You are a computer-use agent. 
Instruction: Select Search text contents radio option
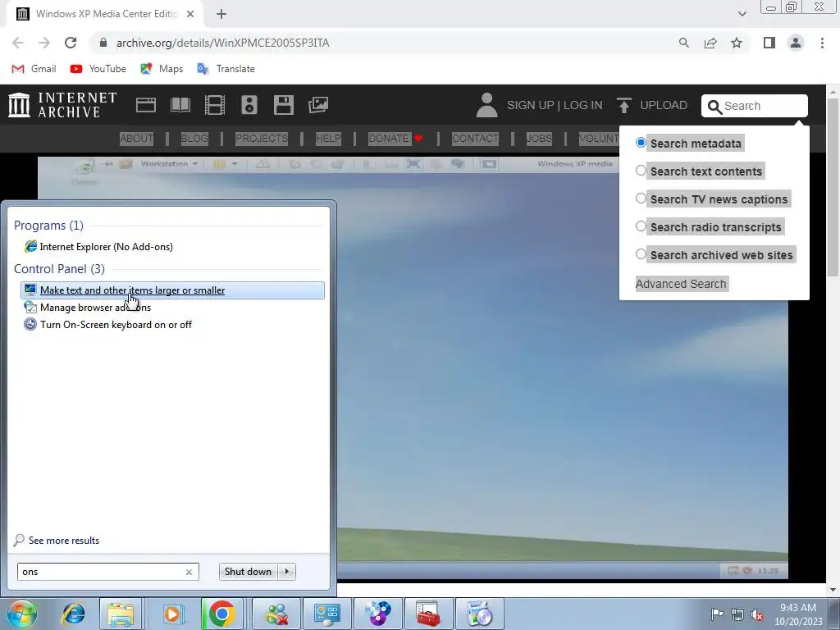coord(641,171)
